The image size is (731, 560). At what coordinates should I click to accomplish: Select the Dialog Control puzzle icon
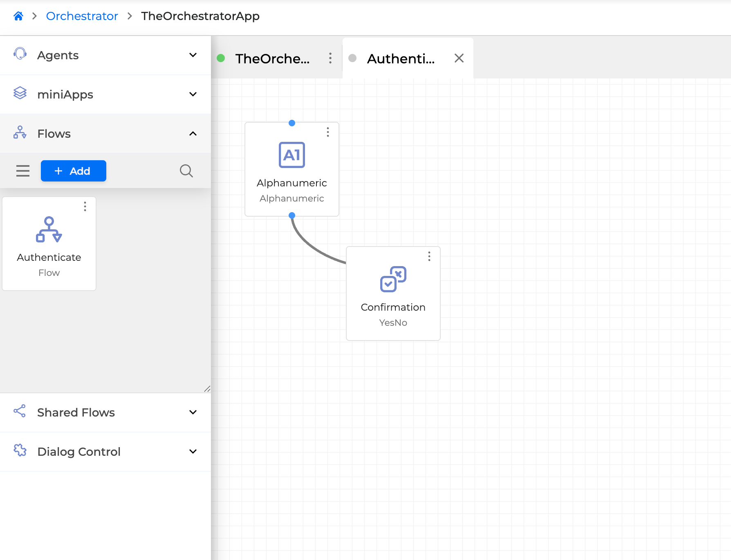(x=20, y=450)
